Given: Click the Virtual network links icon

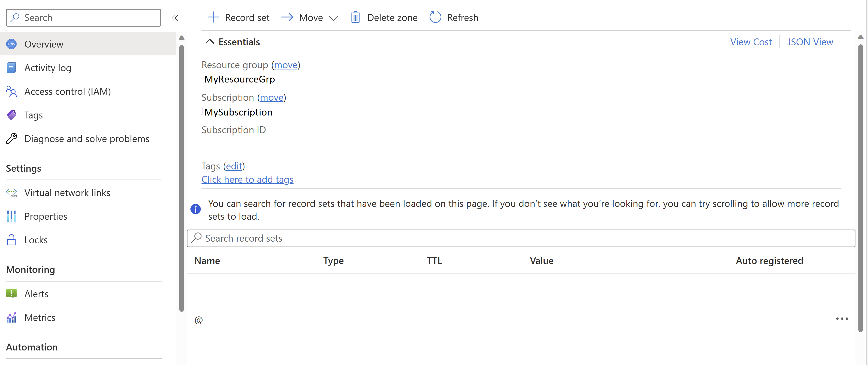Looking at the screenshot, I should [x=12, y=193].
